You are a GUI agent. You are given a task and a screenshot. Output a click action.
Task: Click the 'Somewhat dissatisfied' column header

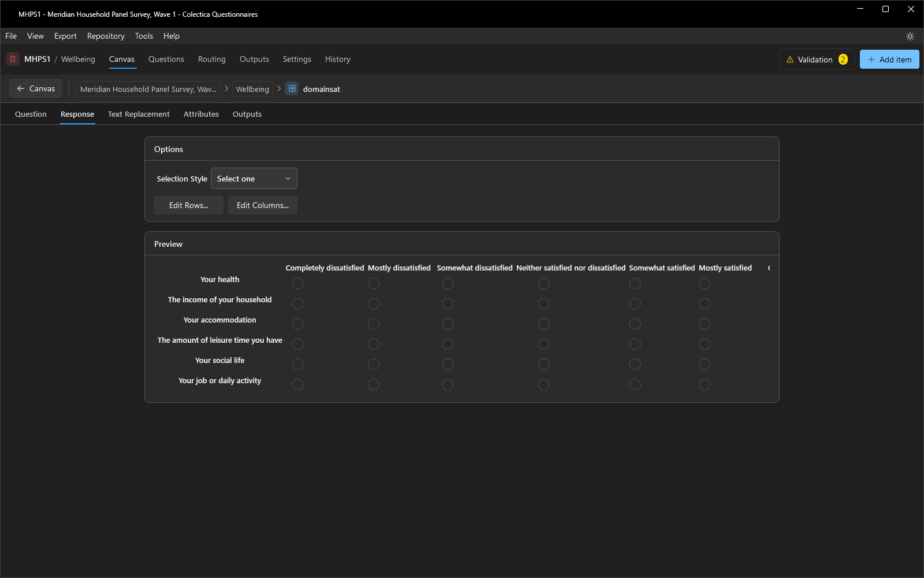tap(475, 268)
